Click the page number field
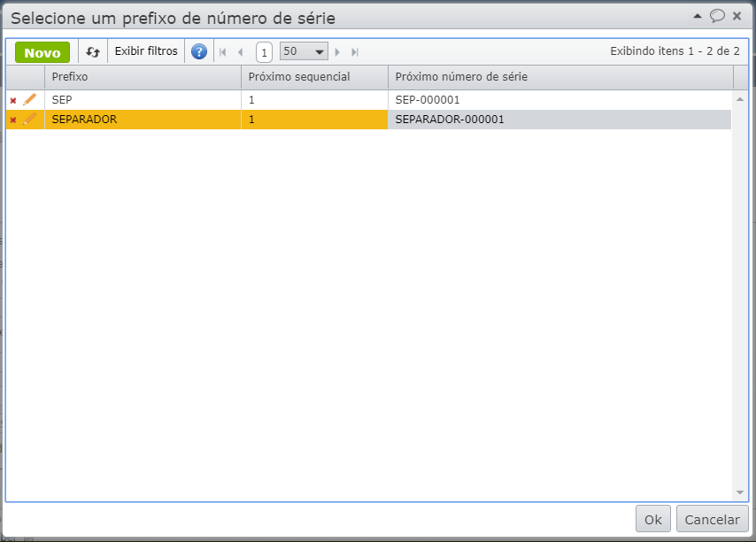Image resolution: width=756 pixels, height=542 pixels. (x=264, y=52)
